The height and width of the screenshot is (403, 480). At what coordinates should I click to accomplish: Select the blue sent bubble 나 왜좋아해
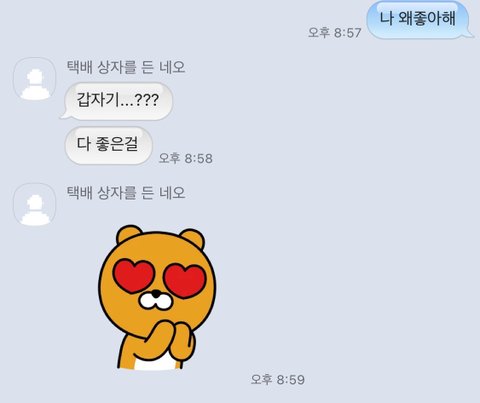(x=418, y=20)
